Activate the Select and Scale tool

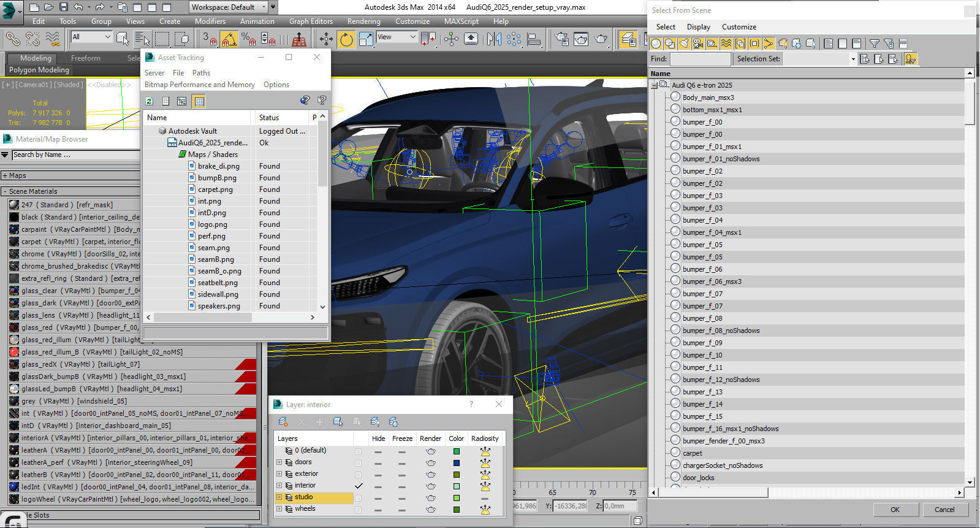(x=366, y=39)
